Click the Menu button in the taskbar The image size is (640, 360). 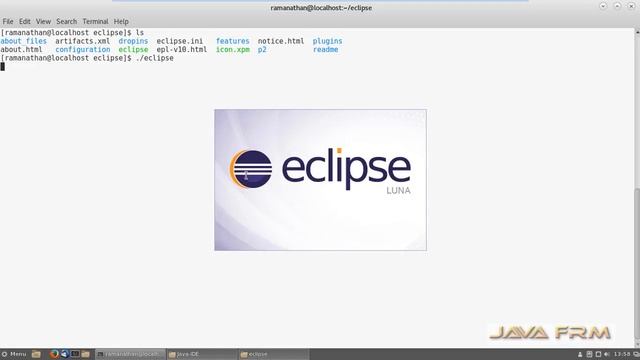click(x=14, y=354)
